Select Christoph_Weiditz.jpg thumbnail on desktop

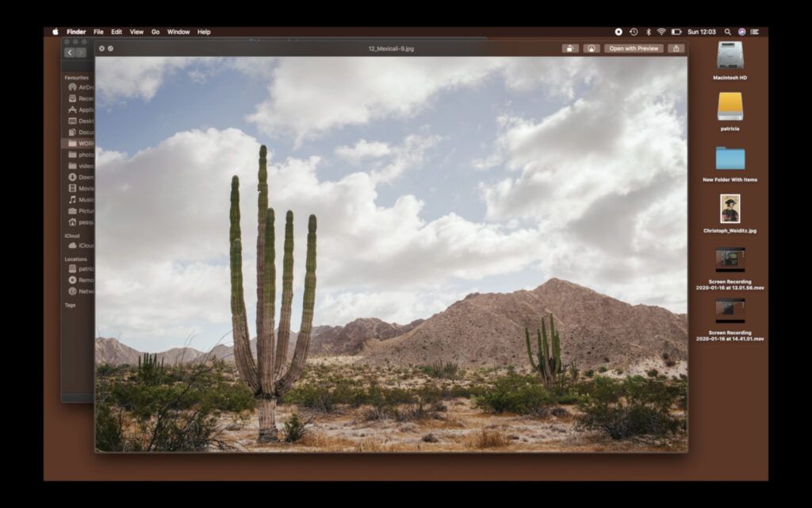click(x=730, y=209)
